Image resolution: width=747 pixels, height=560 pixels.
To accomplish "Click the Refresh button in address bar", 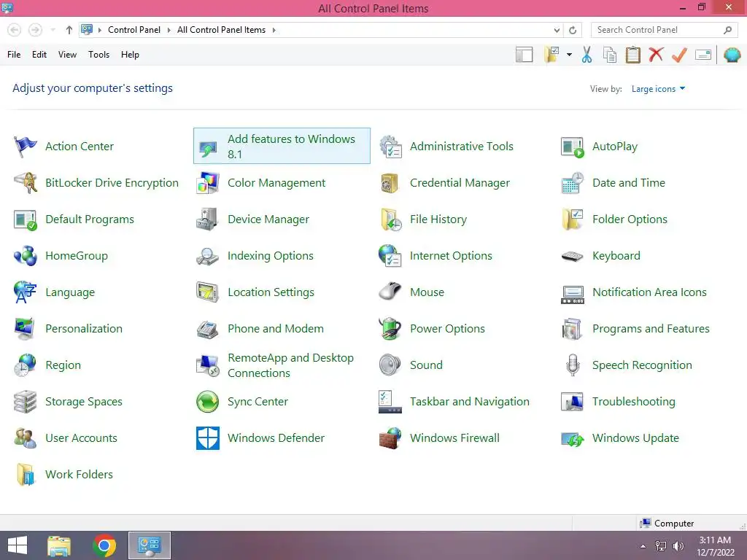I will click(573, 30).
